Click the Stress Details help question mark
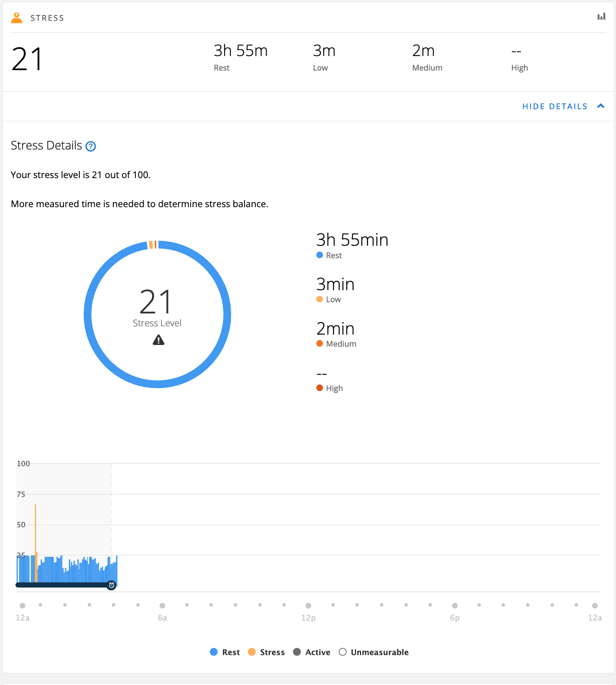 pos(90,146)
